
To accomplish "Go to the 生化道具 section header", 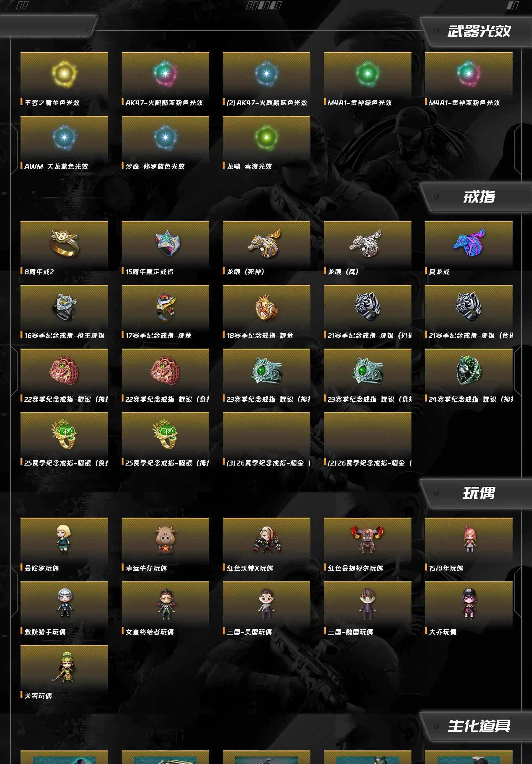I will coord(479,726).
